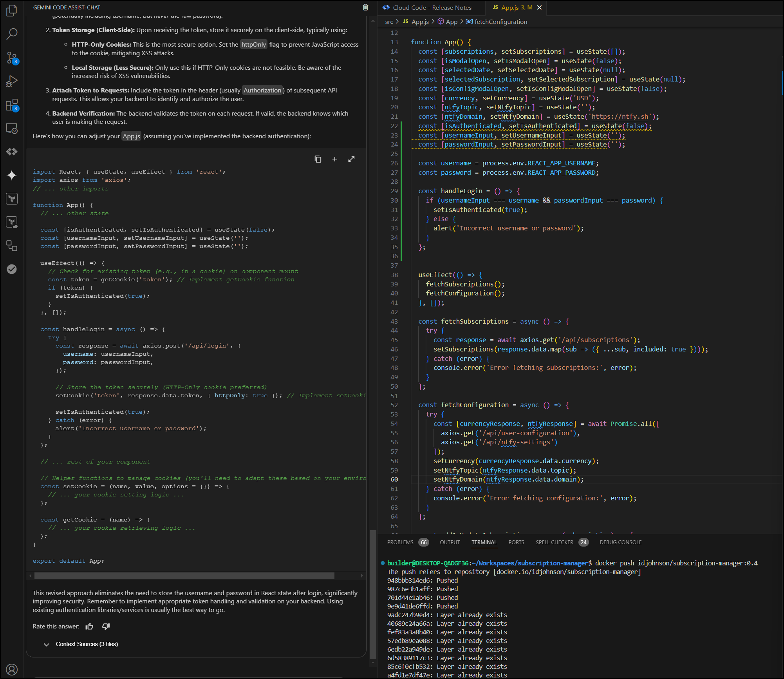The height and width of the screenshot is (679, 784).
Task: Expand the code block to full view
Action: [351, 159]
